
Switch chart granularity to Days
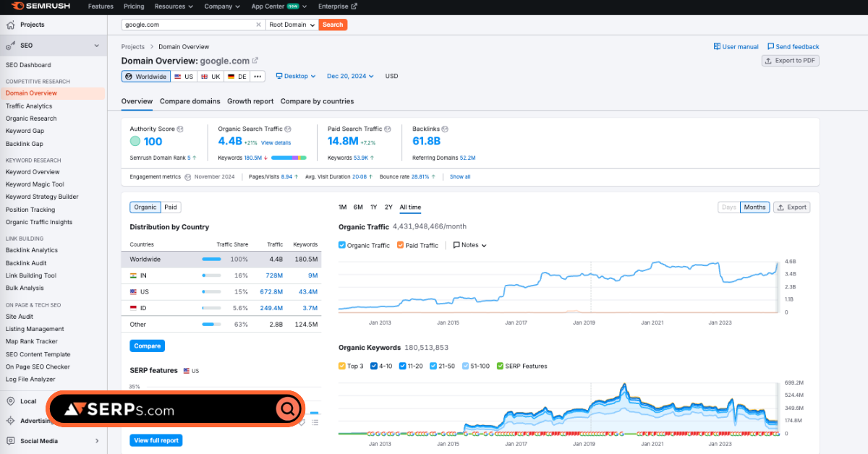pyautogui.click(x=729, y=207)
